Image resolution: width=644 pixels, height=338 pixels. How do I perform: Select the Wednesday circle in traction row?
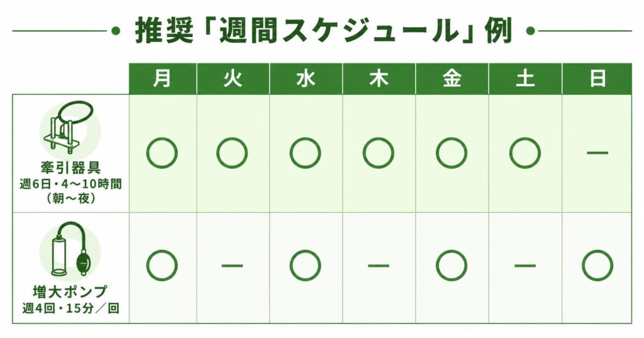[305, 153]
